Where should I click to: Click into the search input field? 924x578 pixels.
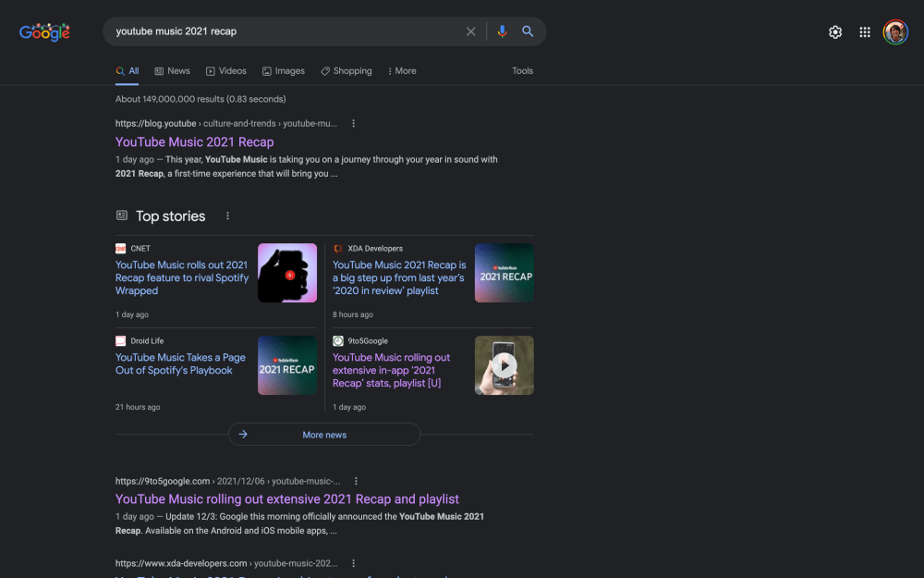277,31
